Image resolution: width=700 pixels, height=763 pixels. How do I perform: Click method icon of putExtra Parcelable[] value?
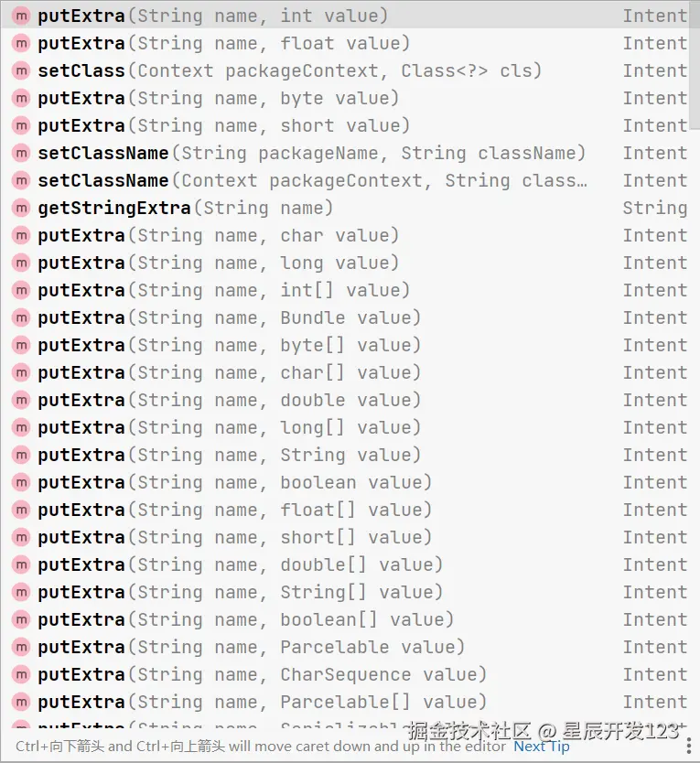(x=20, y=702)
